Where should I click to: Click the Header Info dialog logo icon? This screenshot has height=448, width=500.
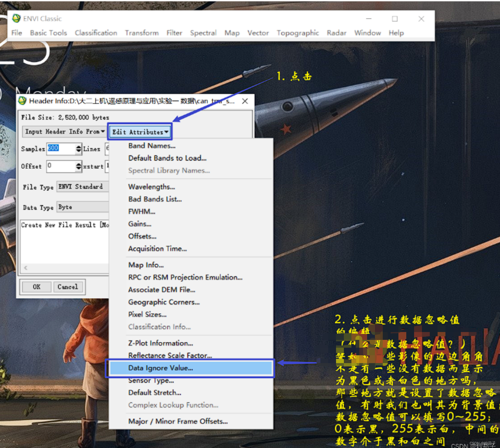point(22,101)
